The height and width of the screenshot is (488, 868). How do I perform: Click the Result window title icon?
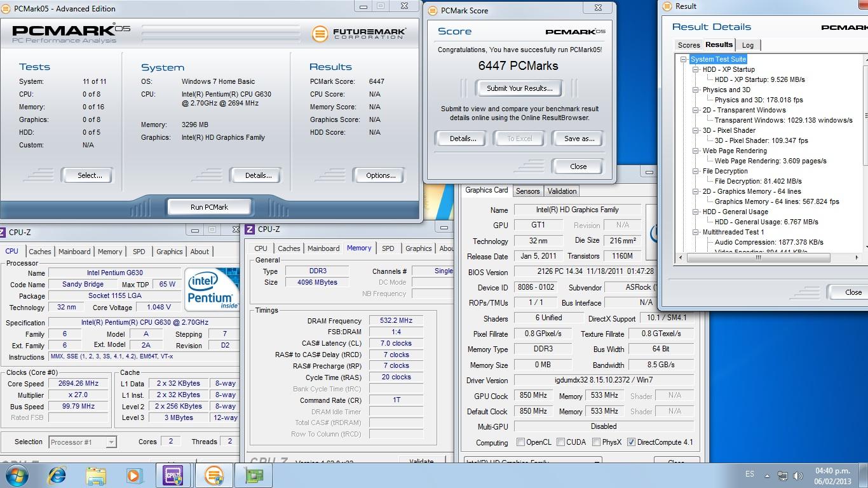pyautogui.click(x=667, y=6)
